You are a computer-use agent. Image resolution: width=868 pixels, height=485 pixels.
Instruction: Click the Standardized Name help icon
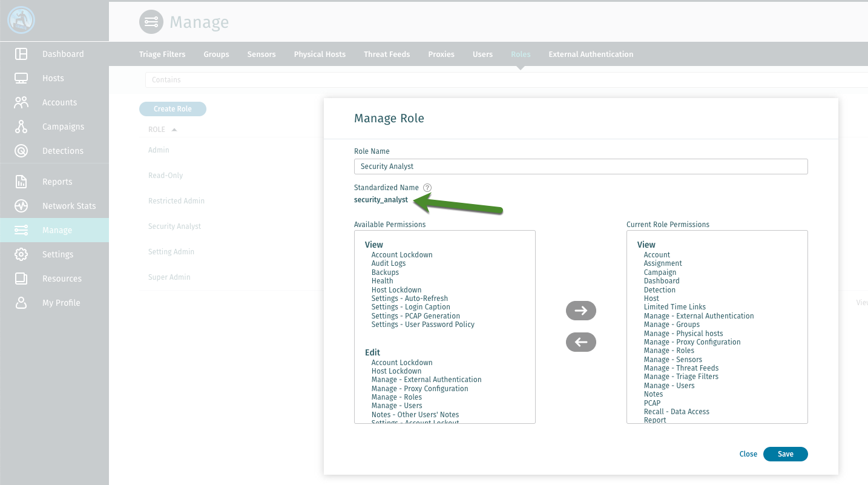(x=427, y=188)
